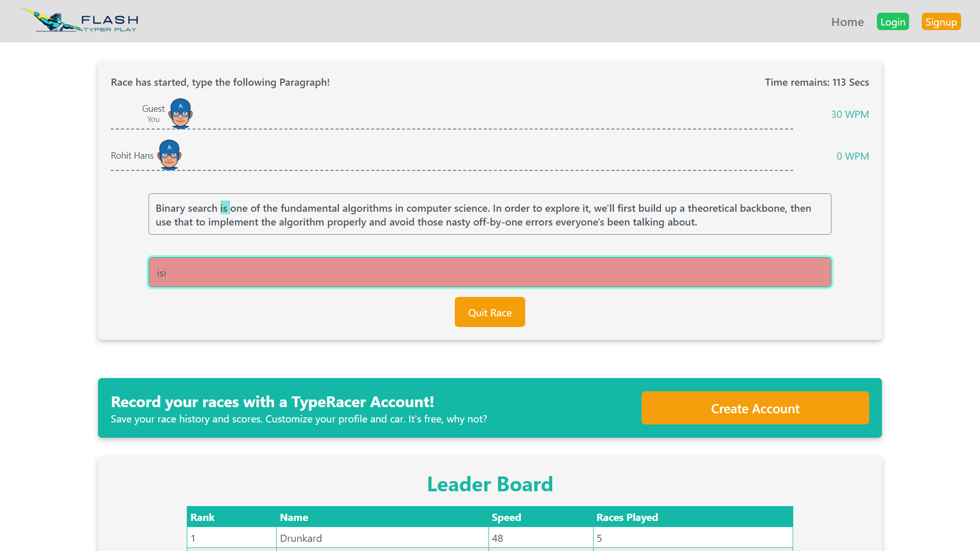
Task: Click the Guest player avatar icon
Action: pyautogui.click(x=181, y=113)
